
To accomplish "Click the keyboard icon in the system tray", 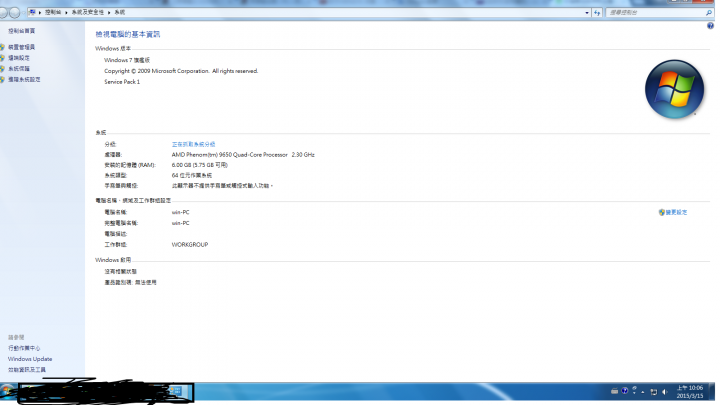I will (x=614, y=391).
